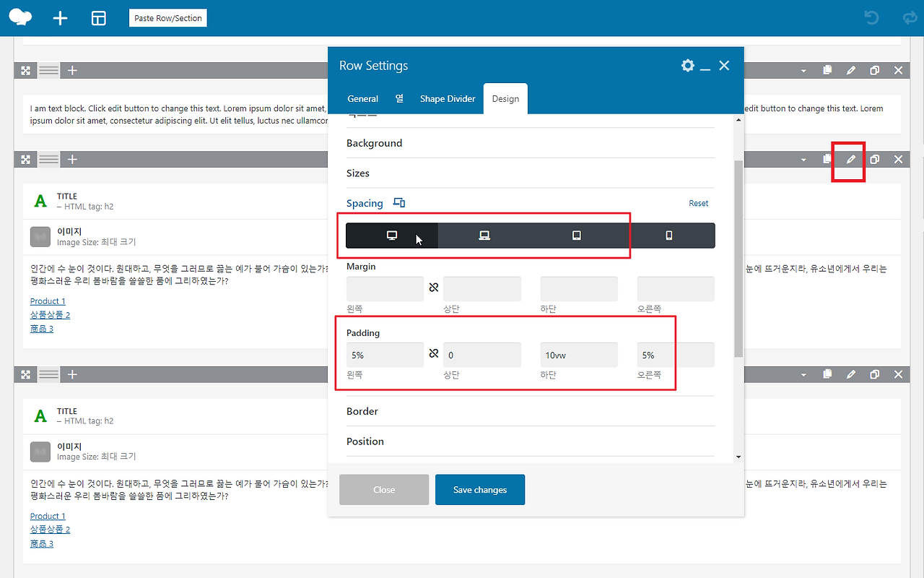Image resolution: width=924 pixels, height=578 pixels.
Task: Click the move handle of the bottom row
Action: [x=26, y=374]
